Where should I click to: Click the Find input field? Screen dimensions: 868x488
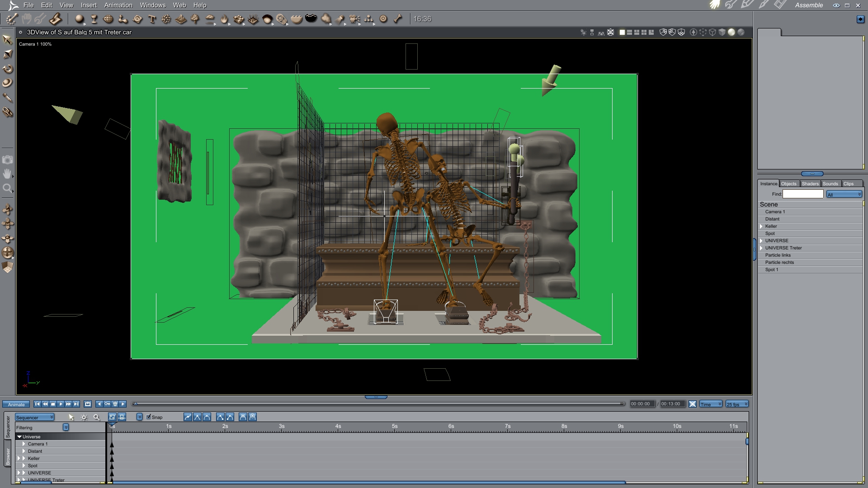pyautogui.click(x=802, y=194)
